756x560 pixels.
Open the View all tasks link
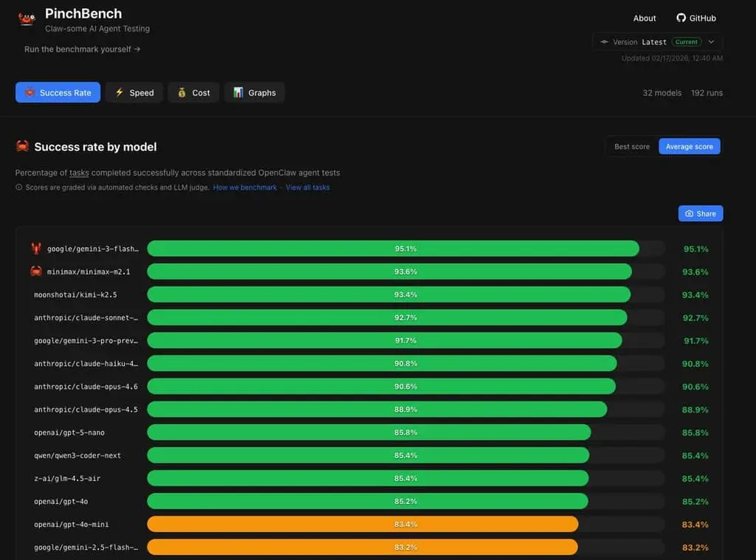(x=307, y=187)
